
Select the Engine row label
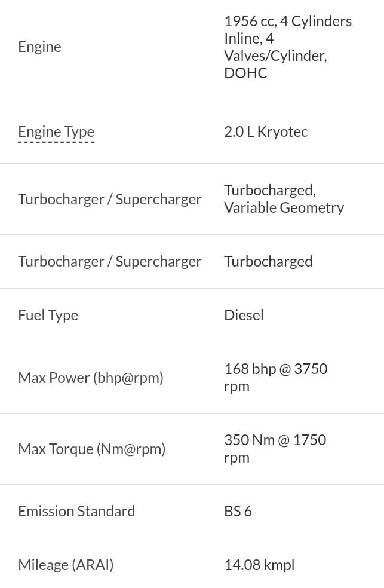(39, 47)
